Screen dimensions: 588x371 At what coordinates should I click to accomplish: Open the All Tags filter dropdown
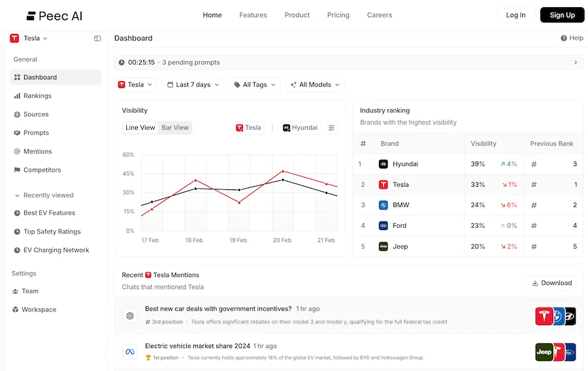255,85
